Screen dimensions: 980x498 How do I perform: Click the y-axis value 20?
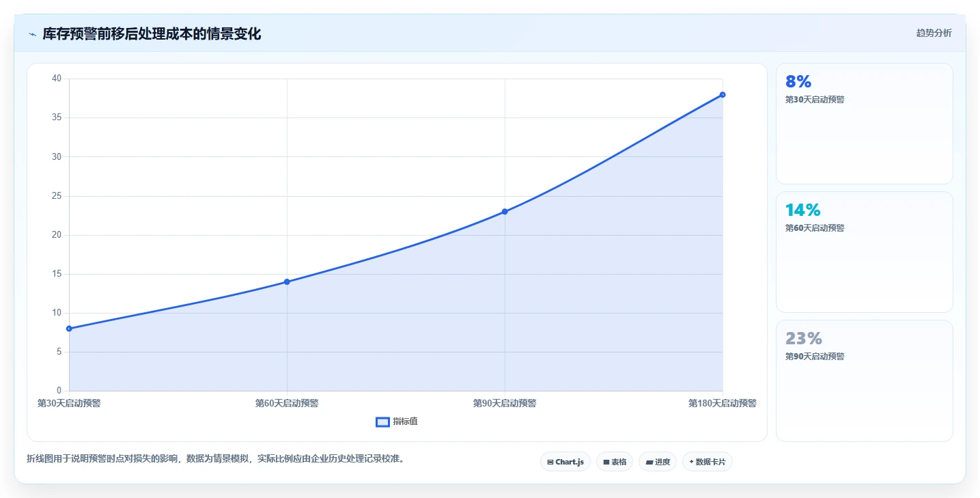(57, 235)
